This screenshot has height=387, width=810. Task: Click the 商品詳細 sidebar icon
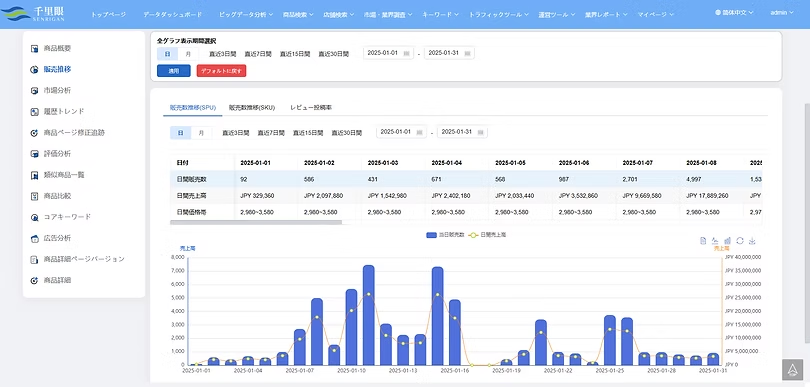point(35,281)
